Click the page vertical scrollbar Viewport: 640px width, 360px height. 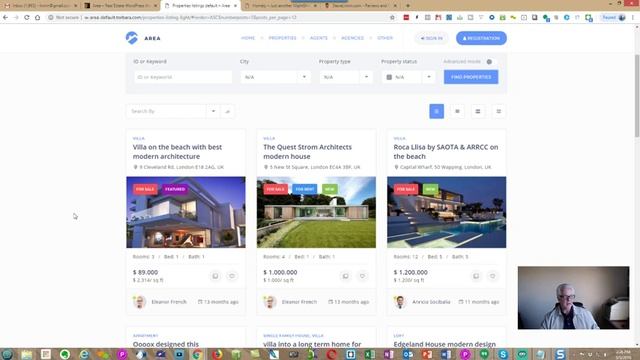pos(637,96)
